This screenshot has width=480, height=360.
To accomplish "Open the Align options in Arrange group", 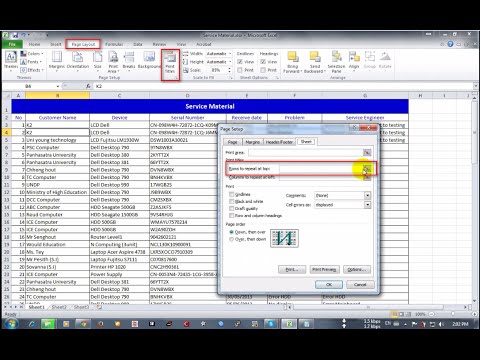I will click(354, 62).
